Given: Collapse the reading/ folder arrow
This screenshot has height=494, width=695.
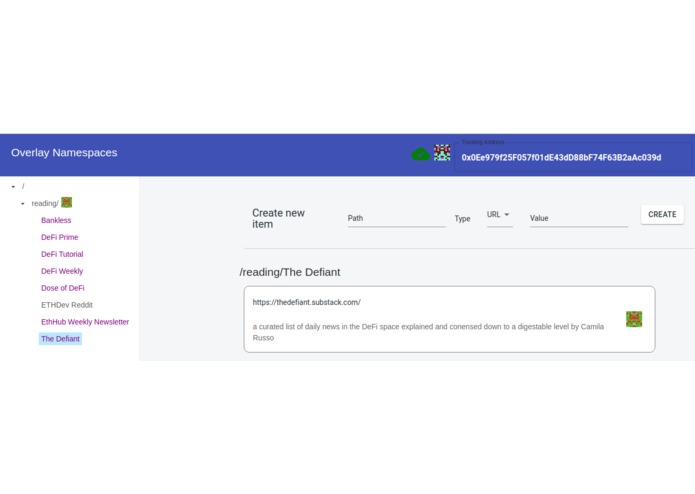Looking at the screenshot, I should [x=23, y=204].
